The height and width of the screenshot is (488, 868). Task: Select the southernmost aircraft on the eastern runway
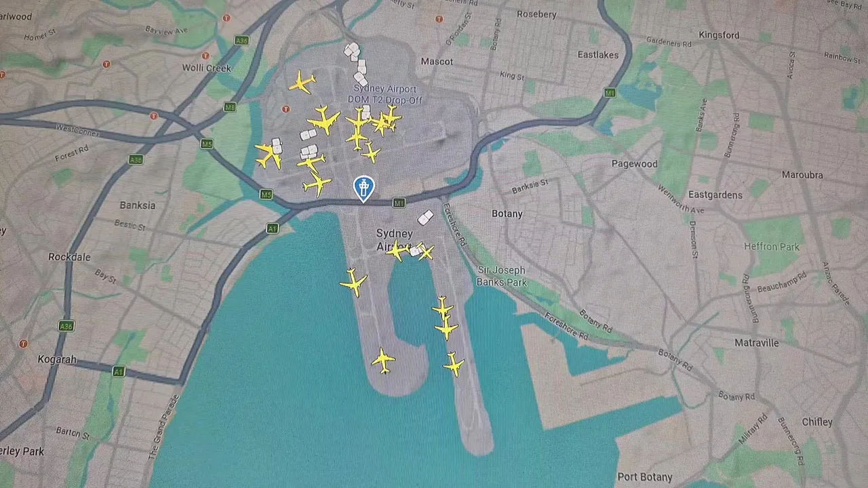click(454, 365)
